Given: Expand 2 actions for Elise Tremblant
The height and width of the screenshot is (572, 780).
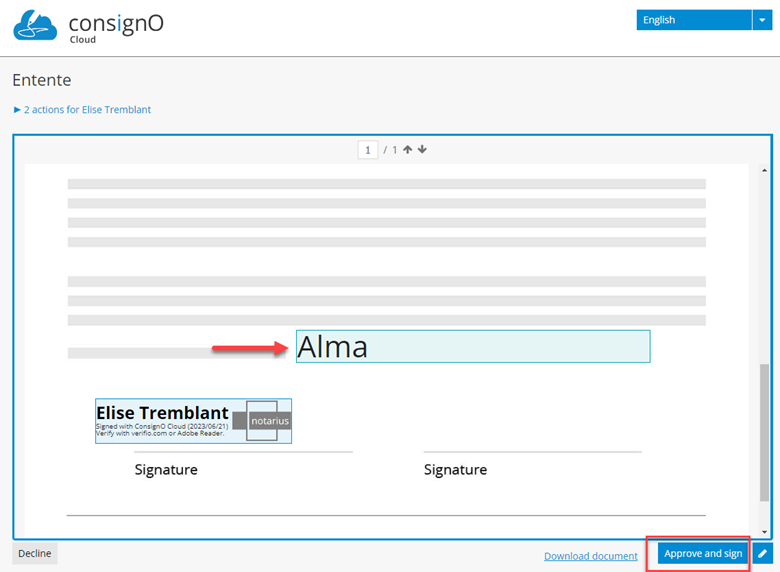Looking at the screenshot, I should click(x=82, y=110).
